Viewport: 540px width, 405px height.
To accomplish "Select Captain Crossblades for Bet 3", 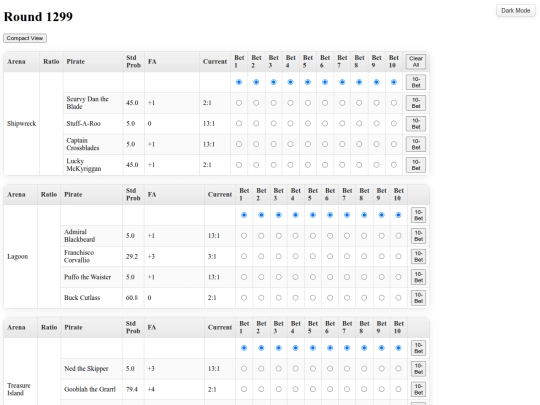I will click(273, 144).
